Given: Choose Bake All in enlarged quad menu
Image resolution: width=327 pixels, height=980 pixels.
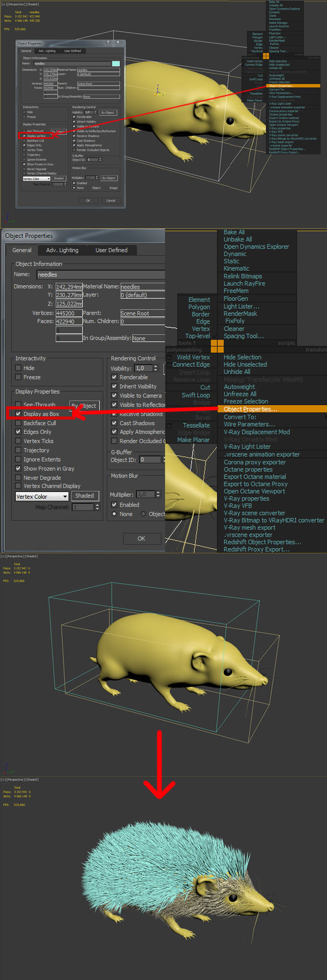Looking at the screenshot, I should 234,232.
